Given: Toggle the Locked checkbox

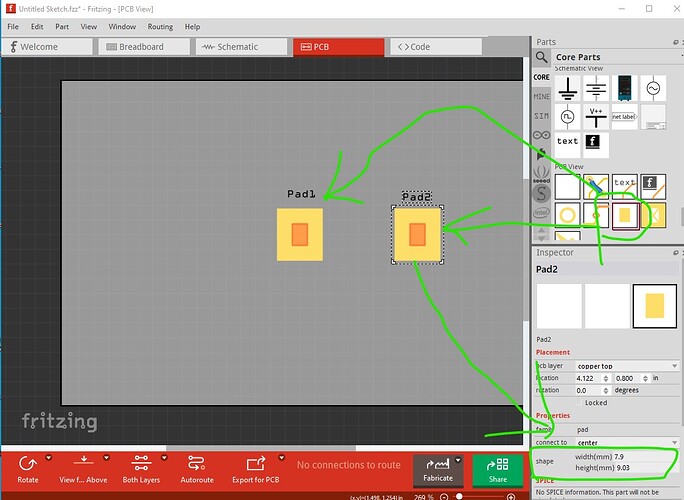Looking at the screenshot, I should tap(579, 403).
